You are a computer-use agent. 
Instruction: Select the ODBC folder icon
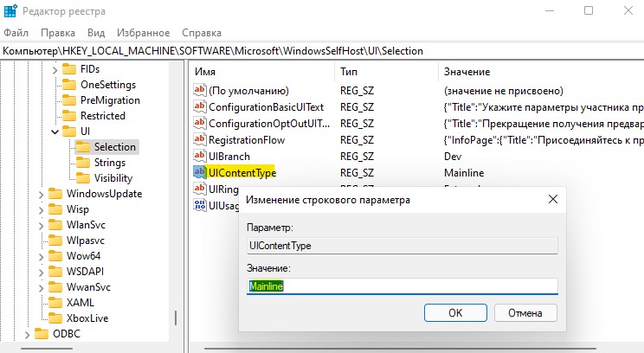point(42,334)
